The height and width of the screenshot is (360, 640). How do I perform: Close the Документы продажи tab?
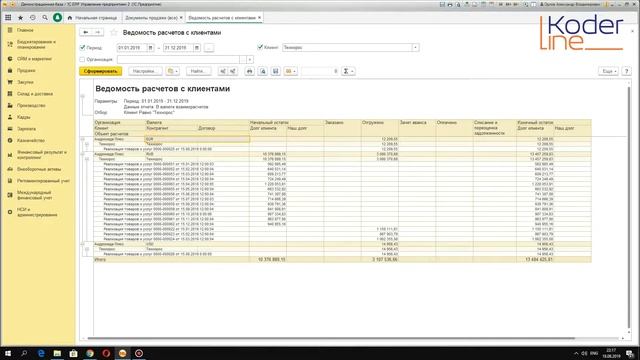click(181, 18)
